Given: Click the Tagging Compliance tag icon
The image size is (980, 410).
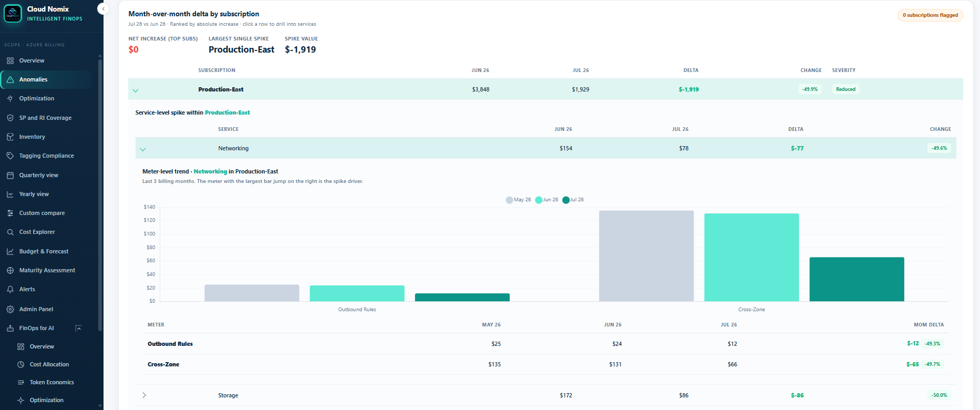Looking at the screenshot, I should click(x=10, y=156).
